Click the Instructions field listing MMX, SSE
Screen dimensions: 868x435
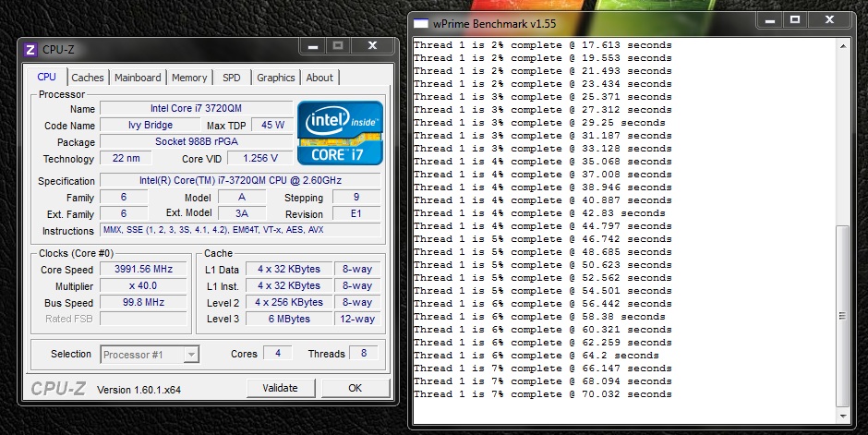(x=240, y=230)
